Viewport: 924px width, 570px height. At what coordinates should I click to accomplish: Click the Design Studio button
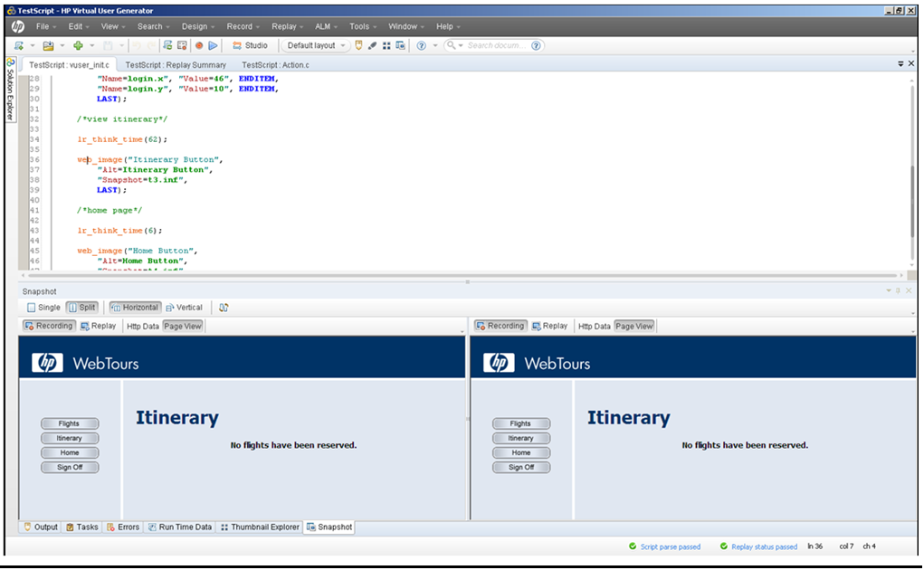coord(250,45)
